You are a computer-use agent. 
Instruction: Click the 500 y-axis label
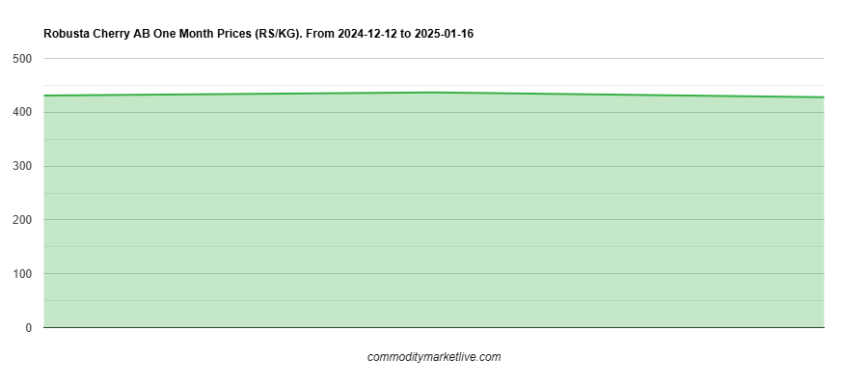(x=22, y=59)
